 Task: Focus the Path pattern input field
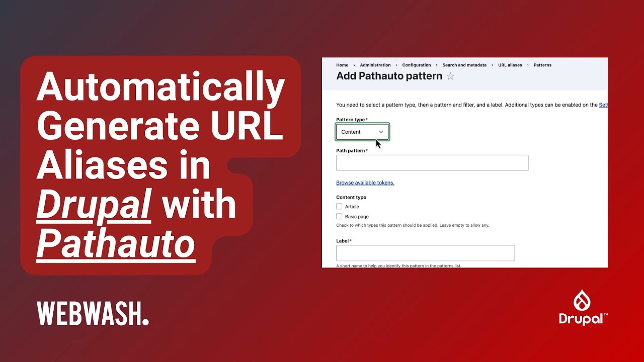tap(432, 163)
